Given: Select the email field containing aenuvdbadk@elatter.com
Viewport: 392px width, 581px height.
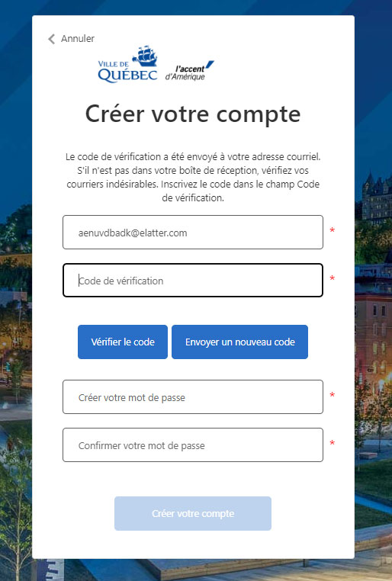Looking at the screenshot, I should click(193, 233).
